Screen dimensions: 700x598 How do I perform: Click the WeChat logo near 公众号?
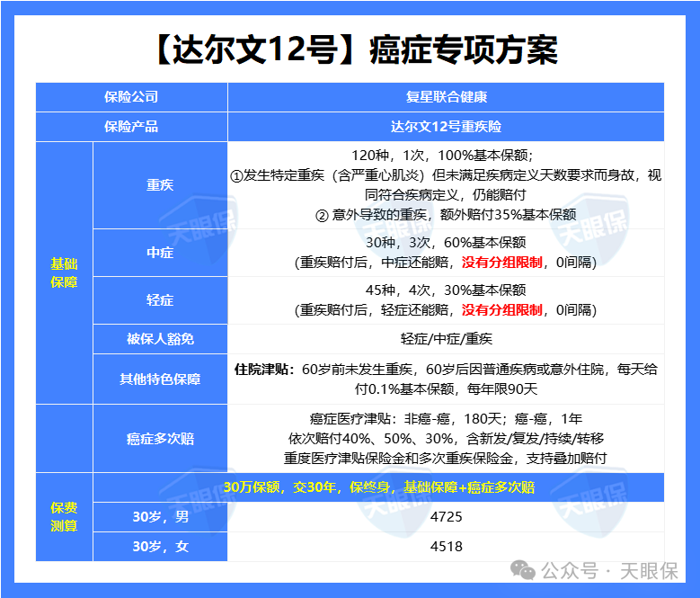pyautogui.click(x=523, y=570)
